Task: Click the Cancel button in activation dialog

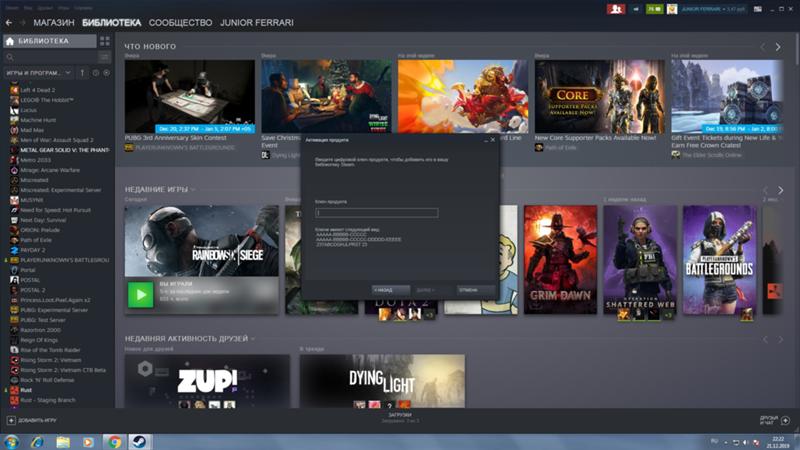Action: (x=476, y=290)
